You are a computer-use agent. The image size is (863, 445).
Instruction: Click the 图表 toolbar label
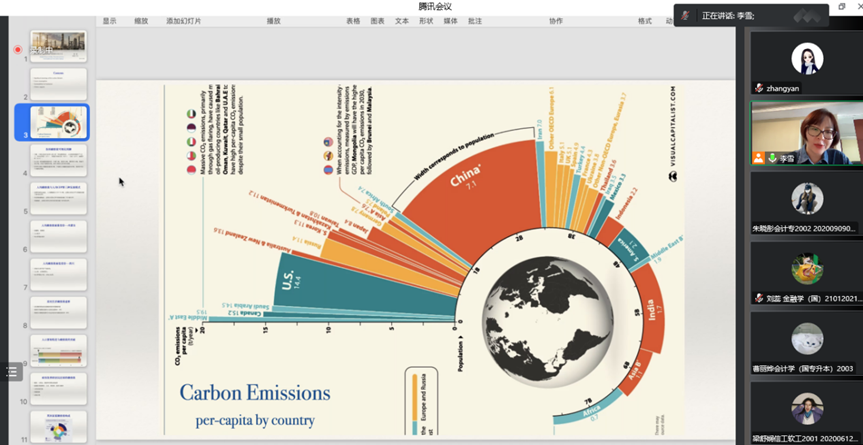pos(377,21)
